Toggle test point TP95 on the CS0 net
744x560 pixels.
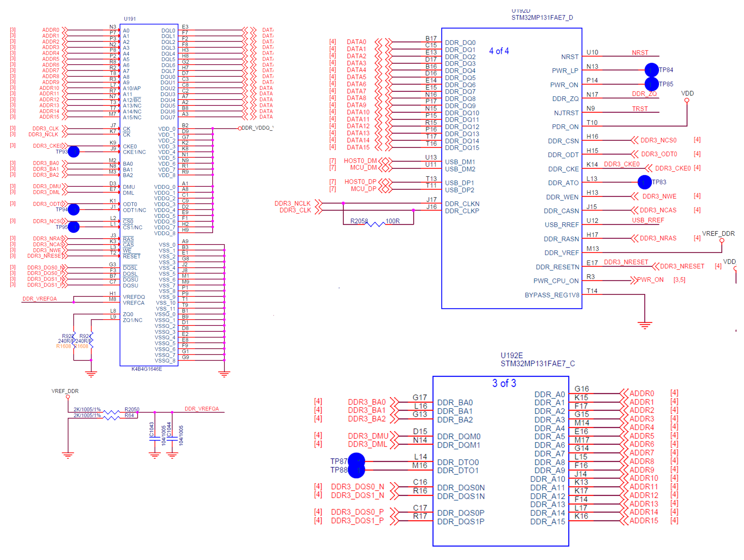73,227
